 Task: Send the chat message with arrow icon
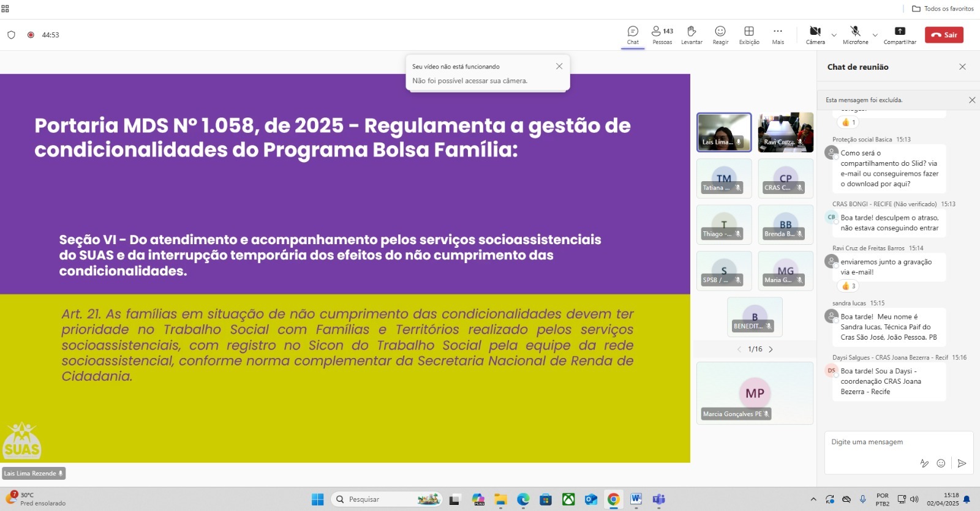pos(962,463)
